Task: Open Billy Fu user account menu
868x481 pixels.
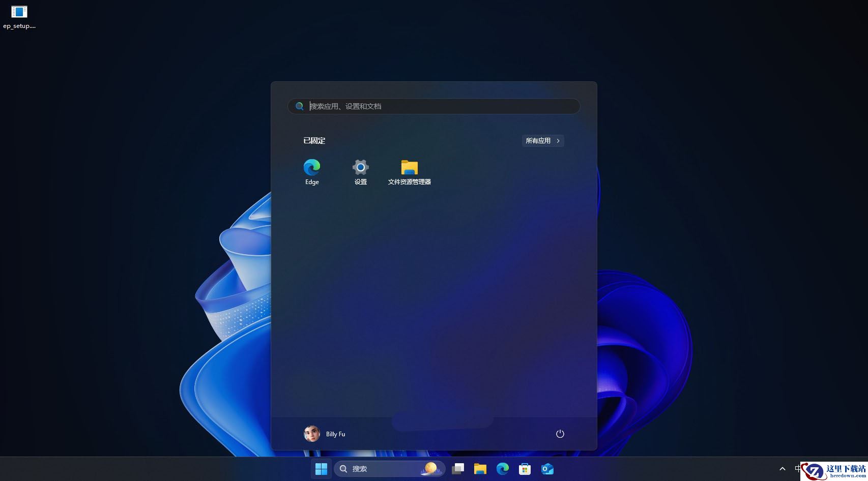Action: 325,434
